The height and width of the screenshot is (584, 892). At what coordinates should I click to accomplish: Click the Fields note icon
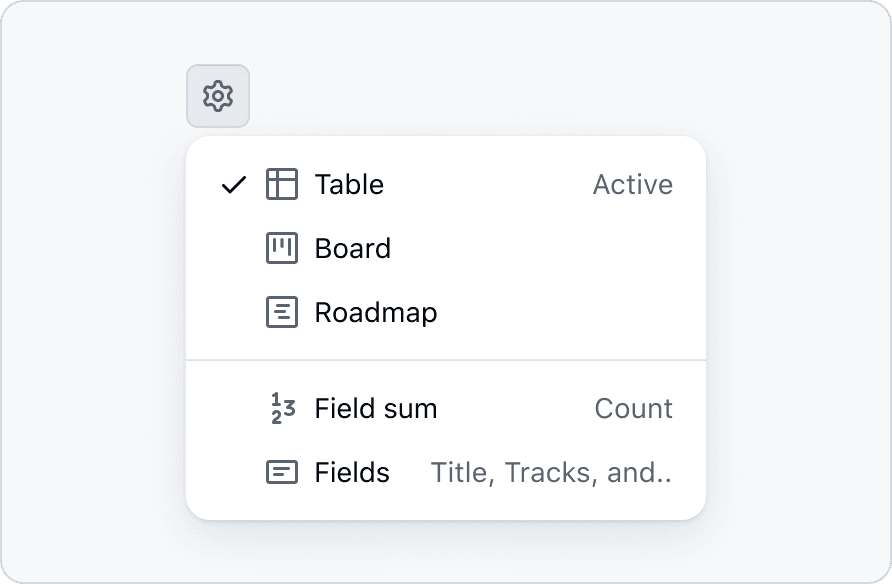282,472
